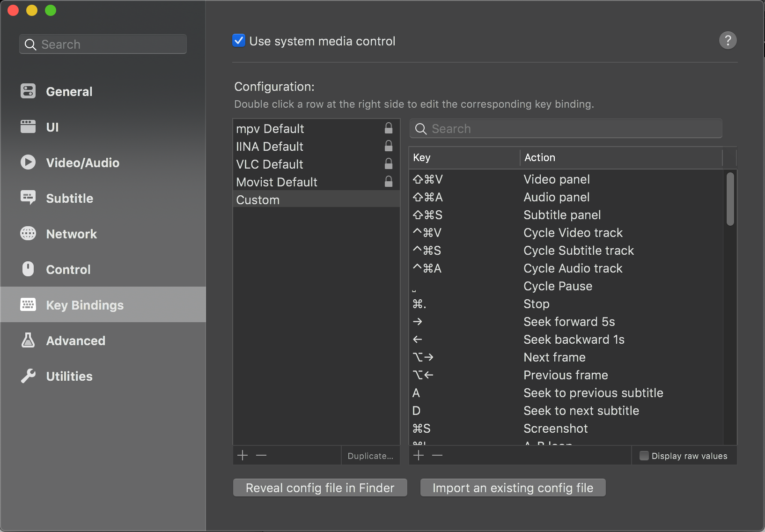Click Reveal config file in Finder
765x532 pixels.
[x=320, y=488]
